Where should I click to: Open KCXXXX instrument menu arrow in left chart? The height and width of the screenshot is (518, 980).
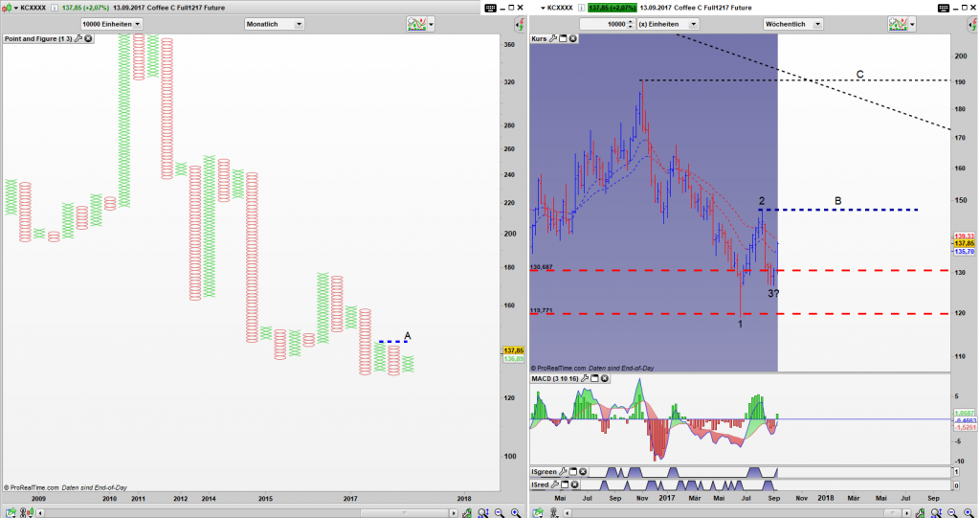coord(16,8)
